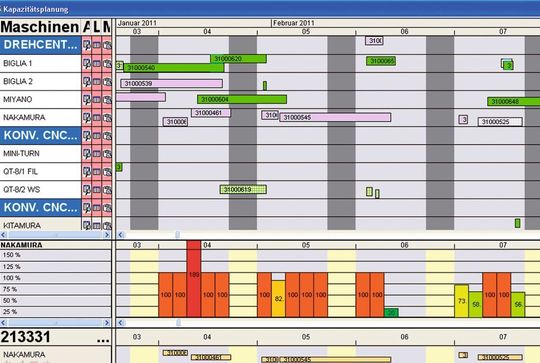The height and width of the screenshot is (363, 540).
Task: Click the small dark-green bar in week 06
Action: tap(391, 313)
